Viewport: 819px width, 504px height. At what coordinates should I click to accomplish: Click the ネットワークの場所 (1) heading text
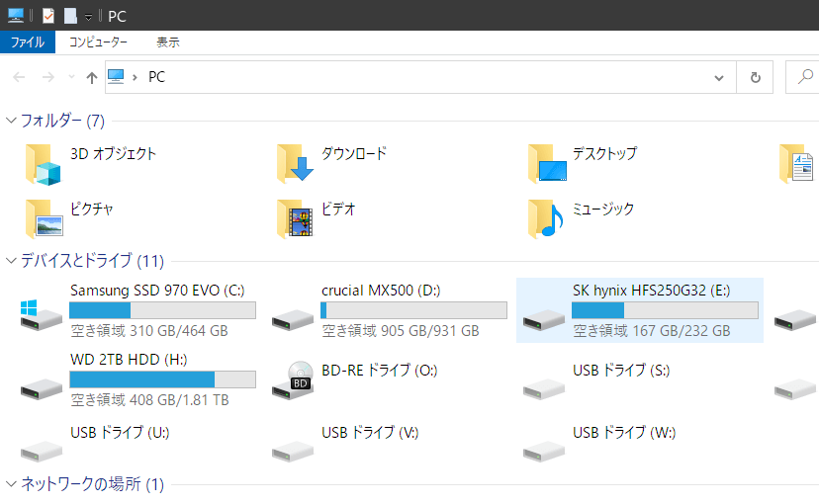click(x=92, y=483)
